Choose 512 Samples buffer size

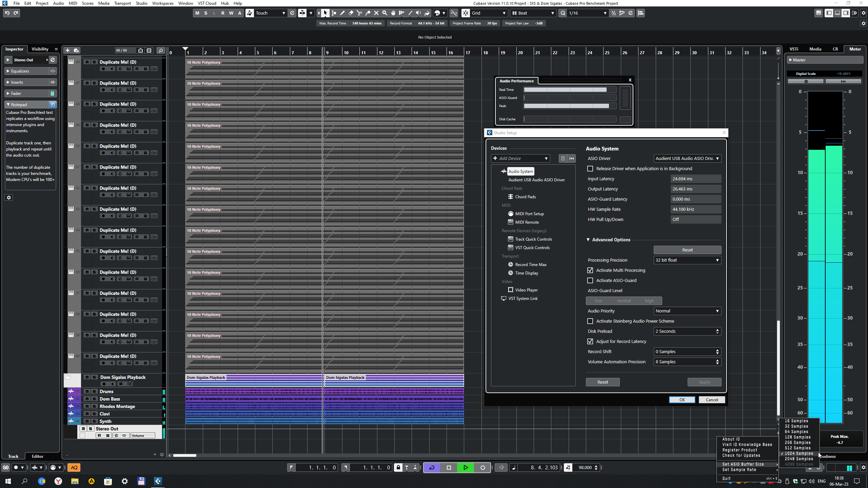[797, 448]
